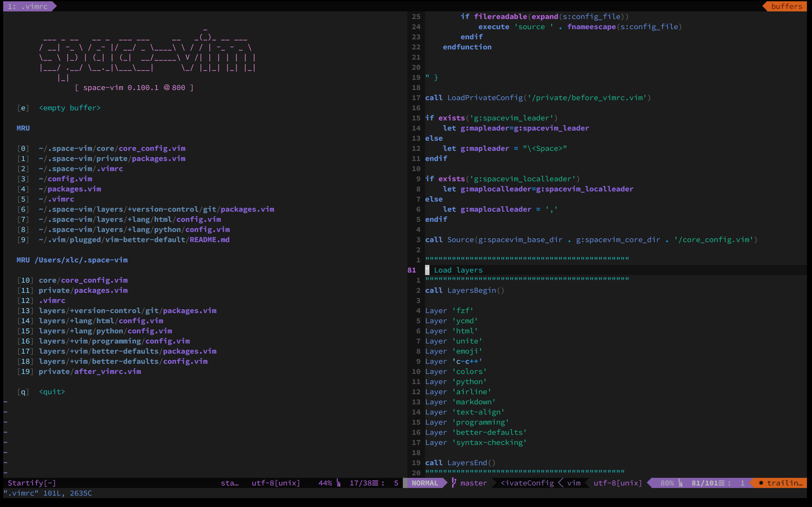Open the vim-better-default README.md entry
Image resolution: width=812 pixels, height=507 pixels.
(134, 240)
